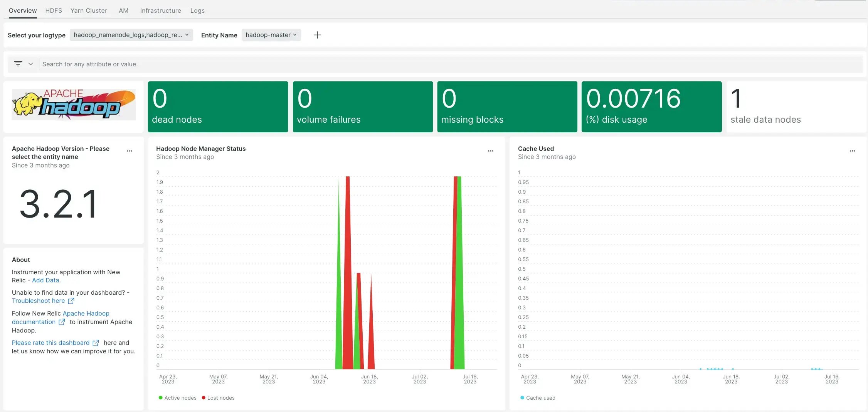The image size is (868, 412).
Task: Open options menu for Node Manager Status chart
Action: pos(491,151)
